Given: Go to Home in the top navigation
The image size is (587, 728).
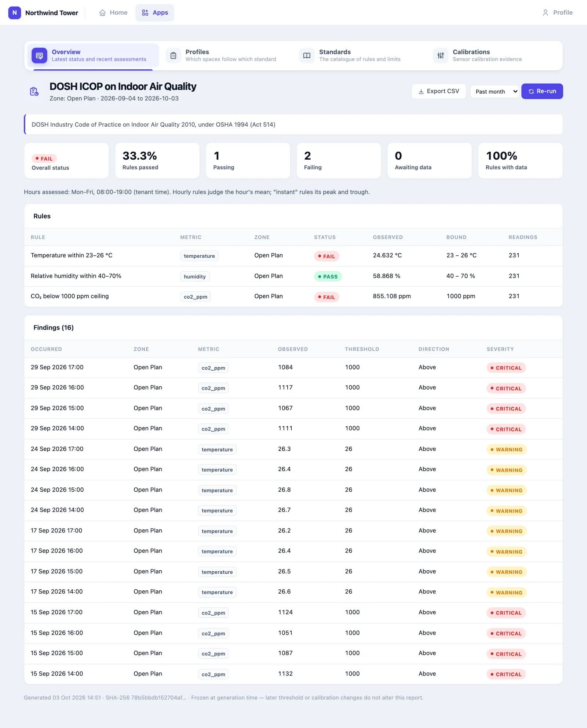Looking at the screenshot, I should tap(113, 13).
